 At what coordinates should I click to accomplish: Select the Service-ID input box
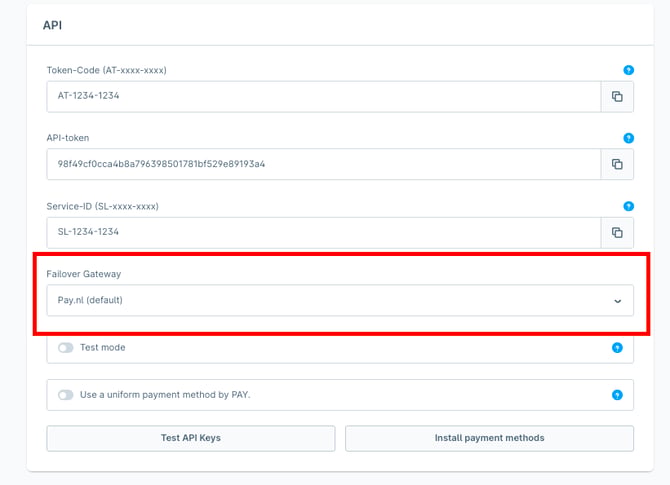click(324, 232)
